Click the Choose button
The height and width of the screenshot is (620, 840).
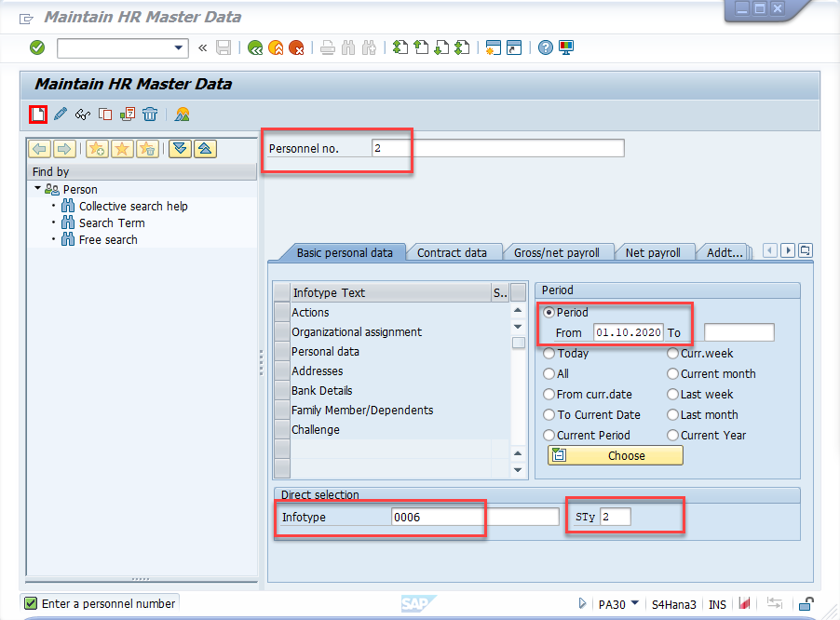pos(616,455)
